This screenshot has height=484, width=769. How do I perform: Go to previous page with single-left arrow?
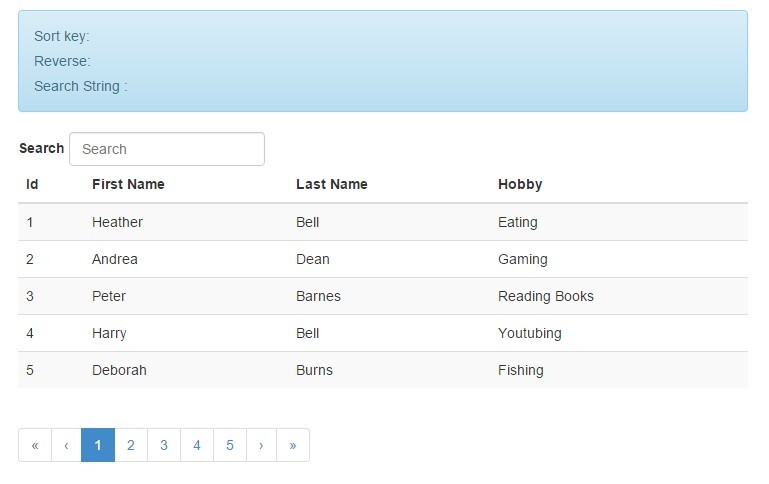(66, 445)
